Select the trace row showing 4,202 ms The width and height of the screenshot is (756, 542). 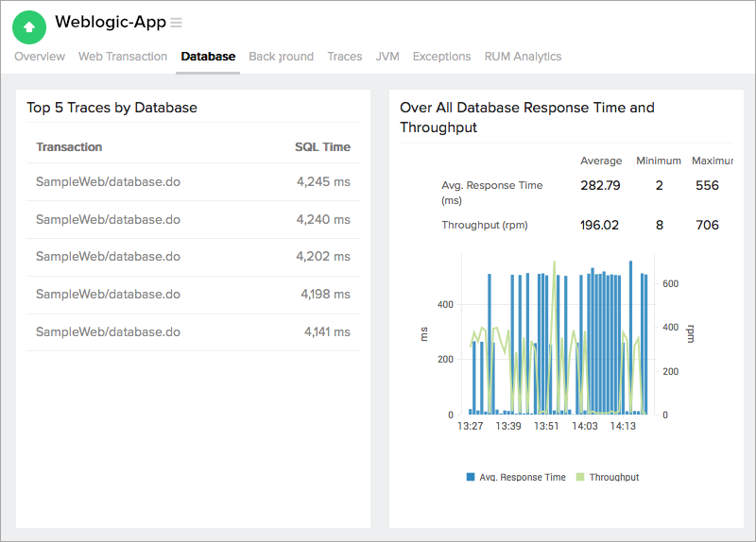pos(108,257)
